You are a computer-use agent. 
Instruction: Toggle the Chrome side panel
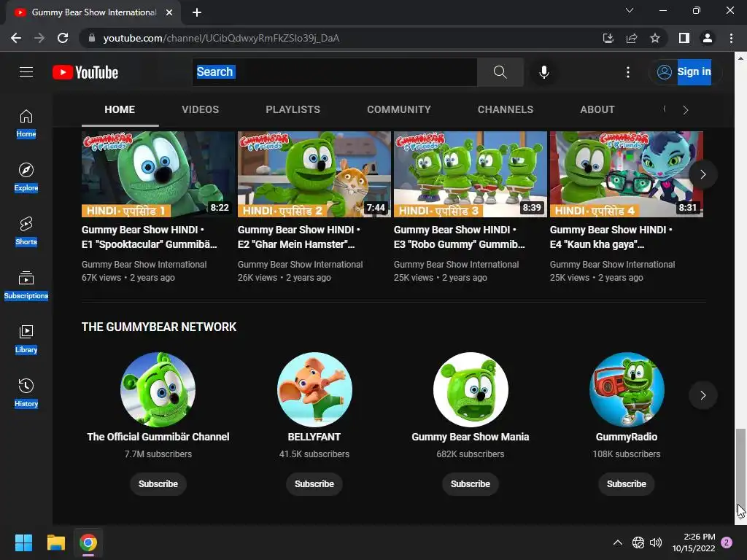(x=684, y=38)
